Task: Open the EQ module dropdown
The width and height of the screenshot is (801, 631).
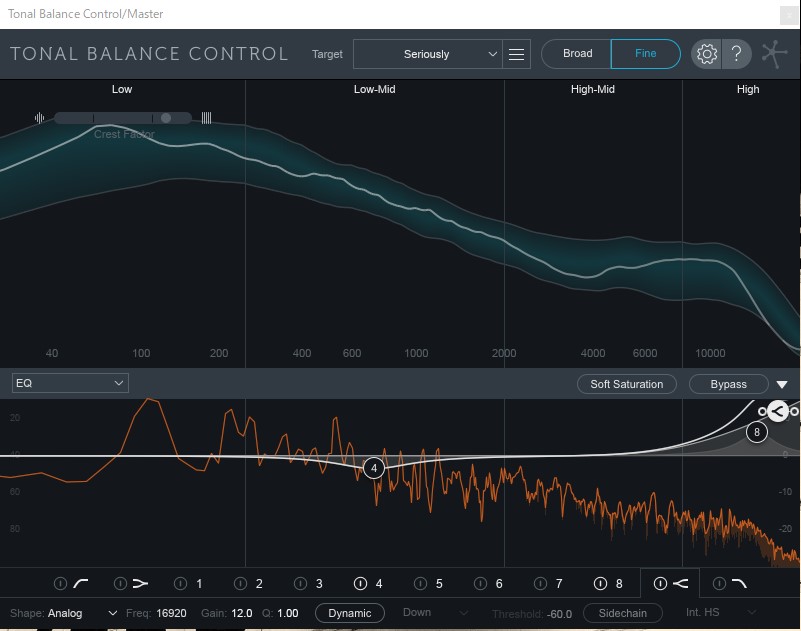Action: click(x=70, y=383)
